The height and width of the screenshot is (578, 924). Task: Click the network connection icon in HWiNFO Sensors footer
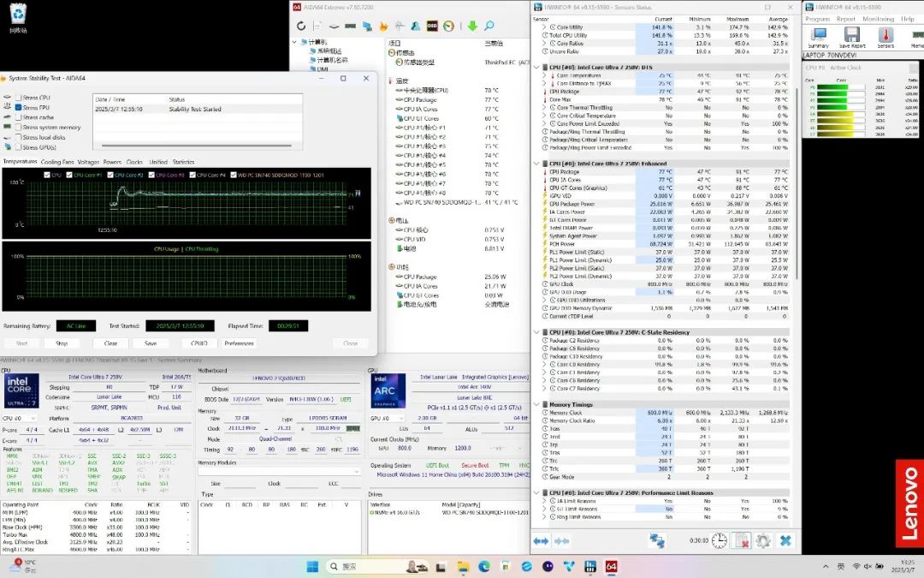pyautogui.click(x=657, y=540)
